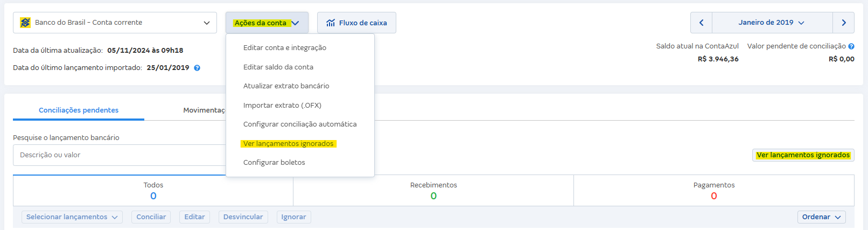Image resolution: width=868 pixels, height=230 pixels.
Task: Click the R$ 3.946,36 balance value
Action: (x=718, y=59)
